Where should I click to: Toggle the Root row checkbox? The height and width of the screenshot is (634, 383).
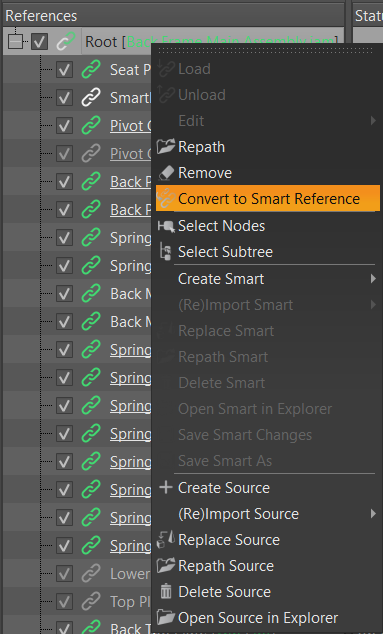[40, 42]
